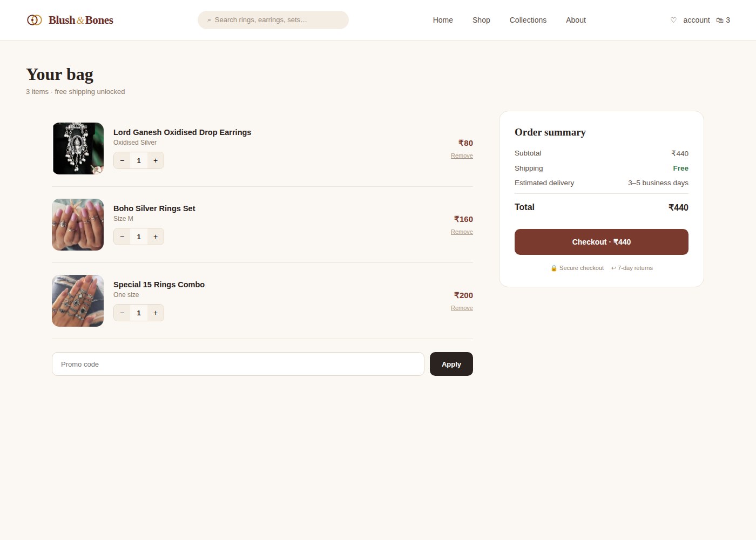The height and width of the screenshot is (540, 756).
Task: Click Apply promo code button
Action: pyautogui.click(x=451, y=364)
